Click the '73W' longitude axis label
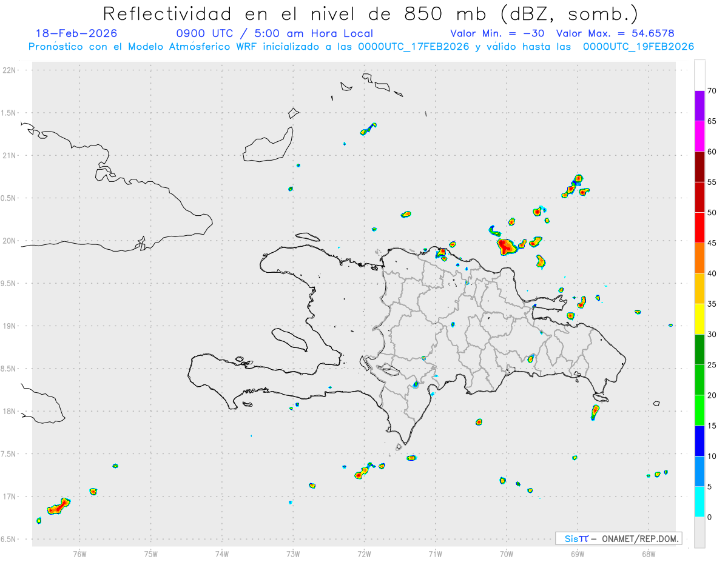This screenshot has width=728, height=562. 293,554
